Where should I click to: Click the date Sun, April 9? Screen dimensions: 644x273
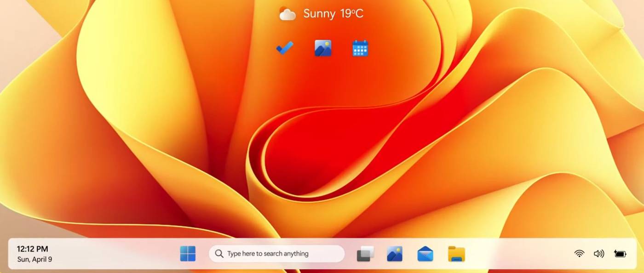[34, 259]
